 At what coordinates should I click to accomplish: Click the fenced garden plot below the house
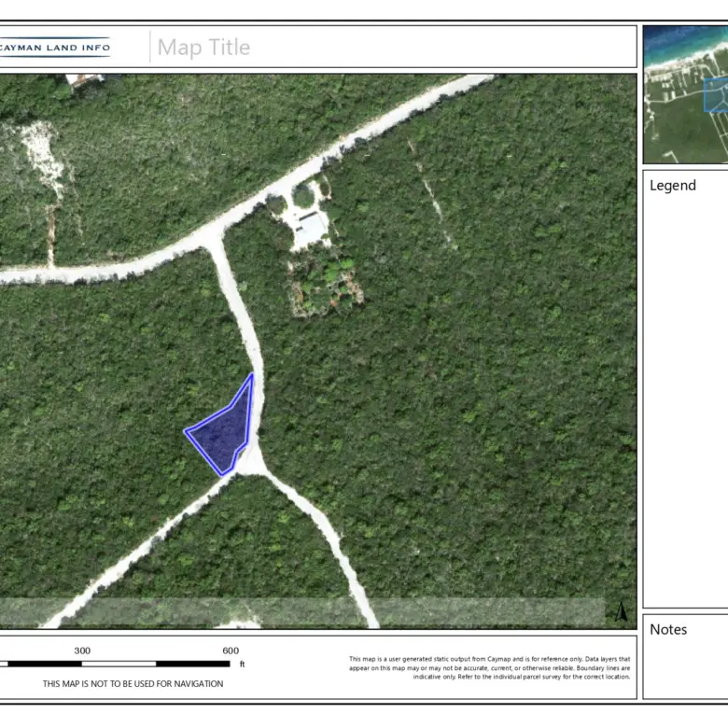(x=323, y=282)
